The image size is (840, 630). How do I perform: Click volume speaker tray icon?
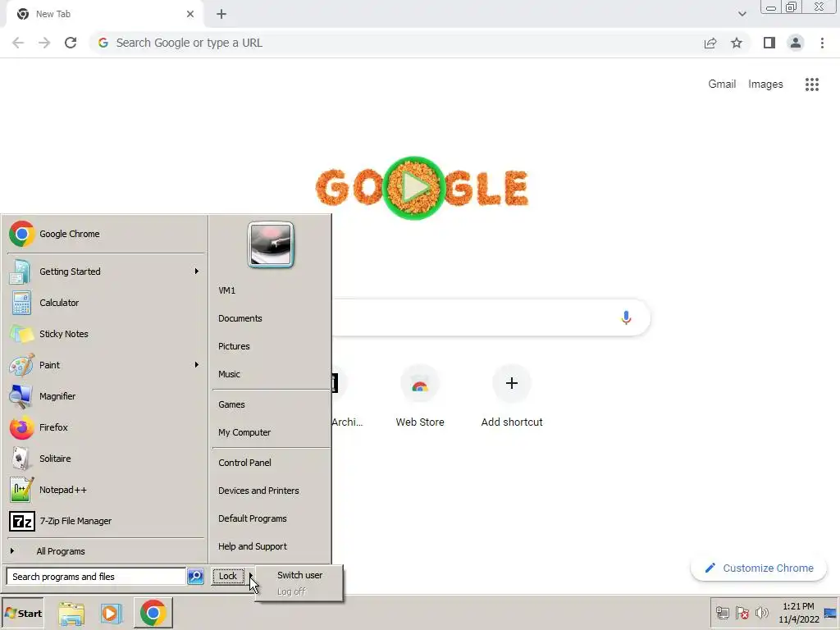761,613
